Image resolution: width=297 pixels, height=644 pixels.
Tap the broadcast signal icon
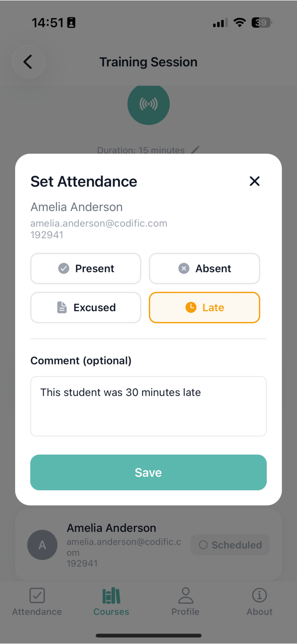pyautogui.click(x=148, y=104)
